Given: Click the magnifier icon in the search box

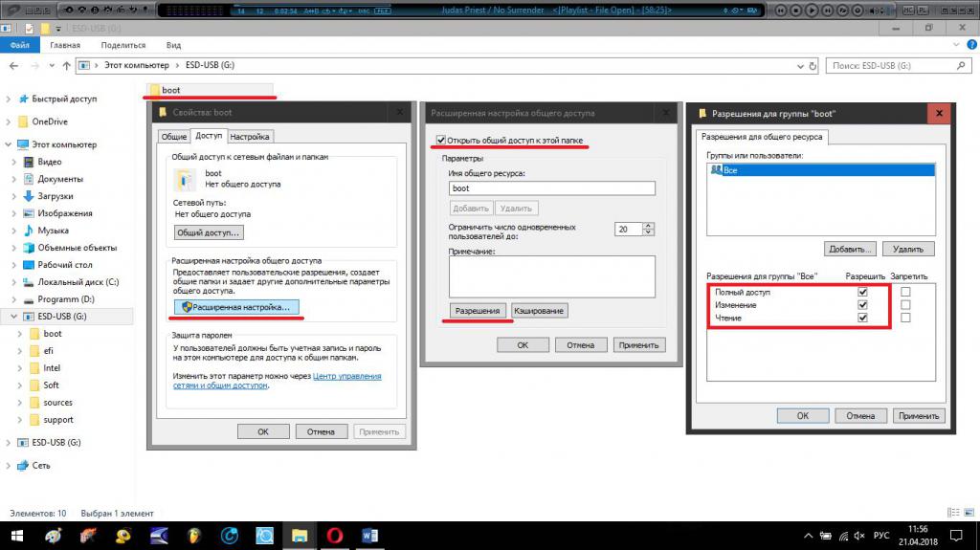Looking at the screenshot, I should click(961, 65).
